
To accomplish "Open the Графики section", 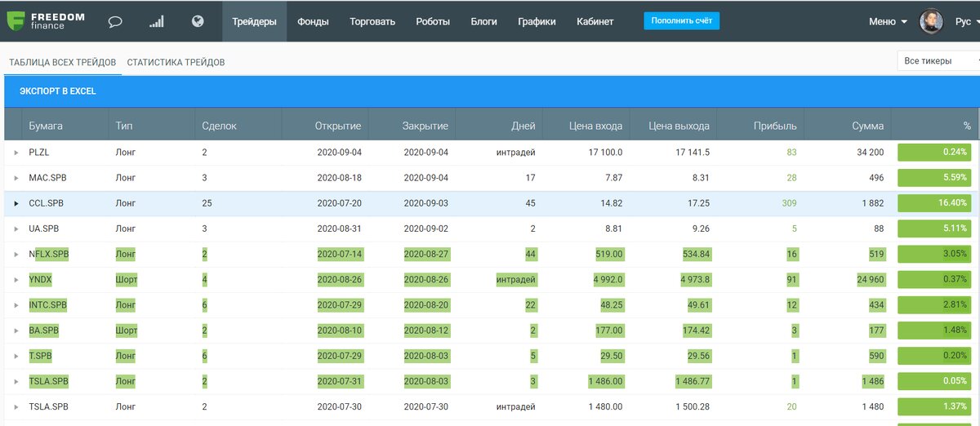I will point(537,22).
